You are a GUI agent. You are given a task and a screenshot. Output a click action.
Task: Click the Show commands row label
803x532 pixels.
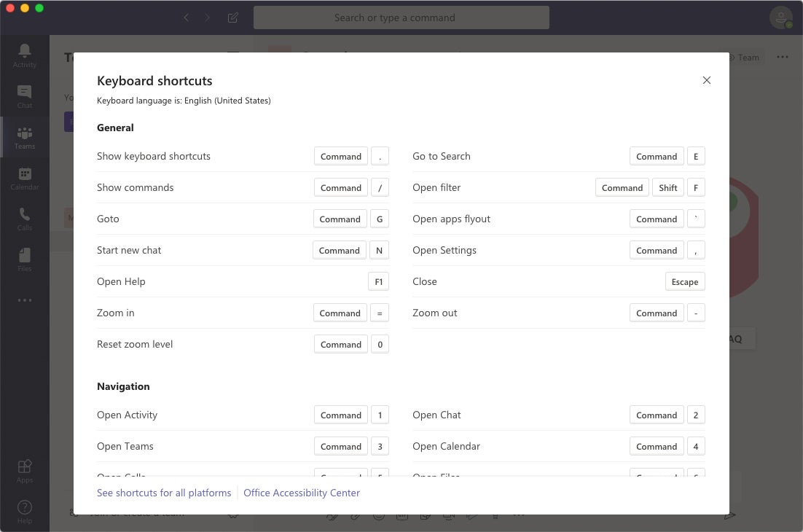coord(136,187)
